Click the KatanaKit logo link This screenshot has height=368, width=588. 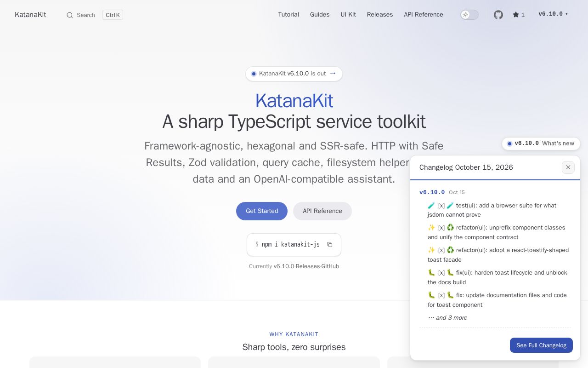click(30, 15)
